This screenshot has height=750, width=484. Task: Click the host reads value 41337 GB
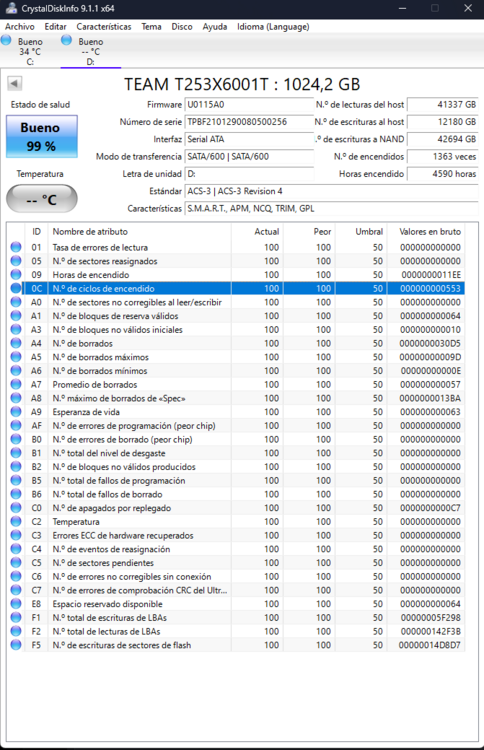443,105
